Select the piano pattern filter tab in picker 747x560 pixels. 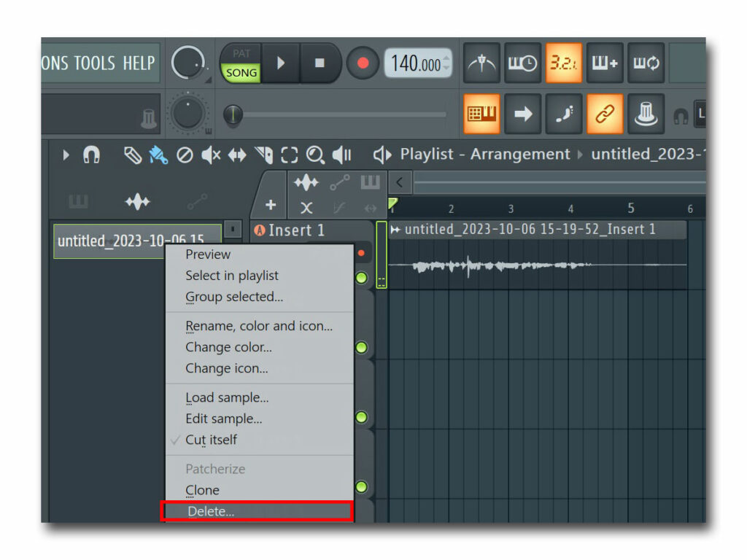(x=78, y=202)
